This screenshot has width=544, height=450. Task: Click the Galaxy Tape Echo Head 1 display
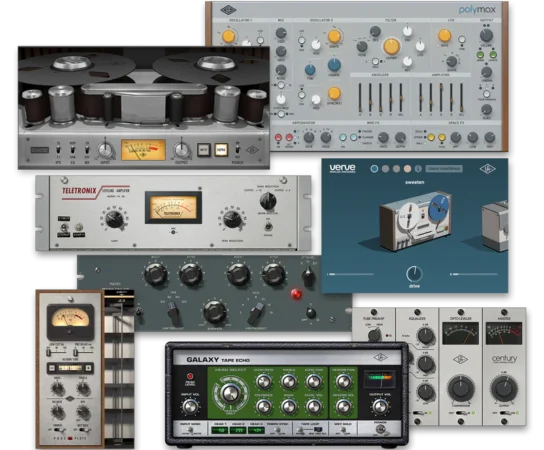tap(219, 430)
